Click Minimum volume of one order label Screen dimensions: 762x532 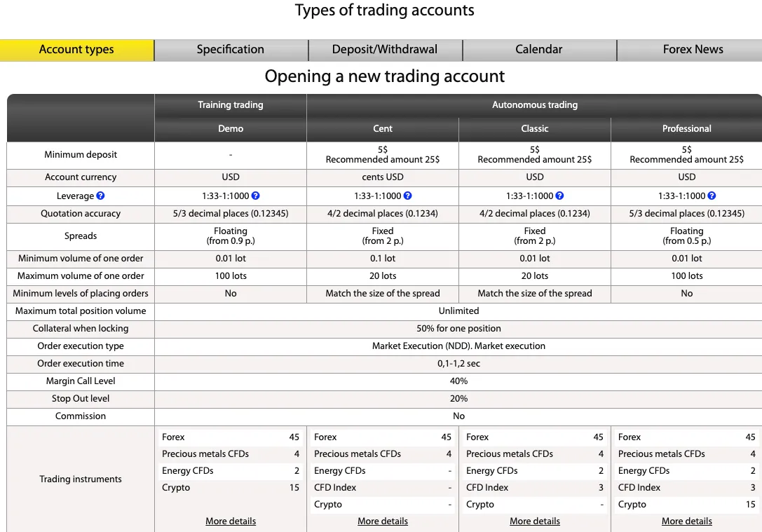[81, 259]
